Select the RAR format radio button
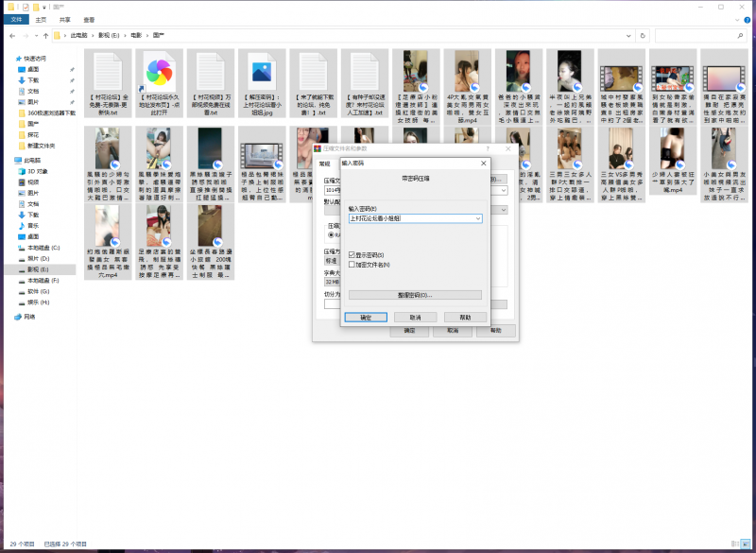The height and width of the screenshot is (553, 756). pos(330,235)
